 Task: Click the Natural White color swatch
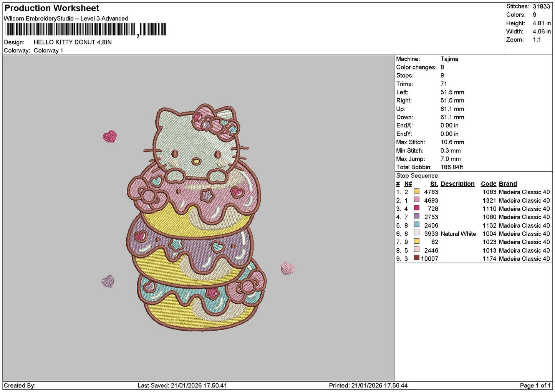(416, 233)
